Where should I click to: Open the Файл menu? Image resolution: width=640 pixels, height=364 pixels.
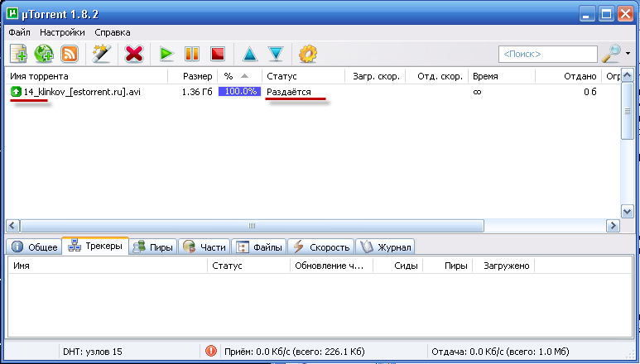click(x=19, y=32)
